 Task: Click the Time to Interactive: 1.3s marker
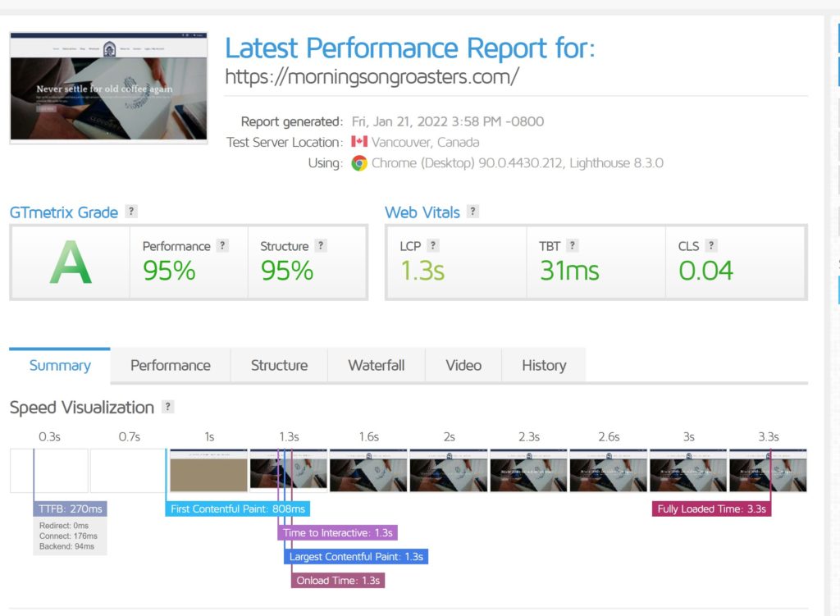[337, 533]
